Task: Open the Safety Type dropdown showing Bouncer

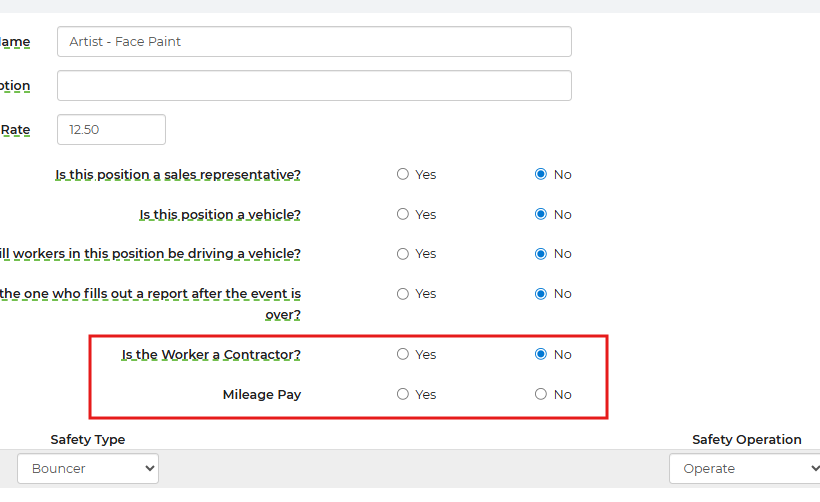Action: [x=88, y=468]
